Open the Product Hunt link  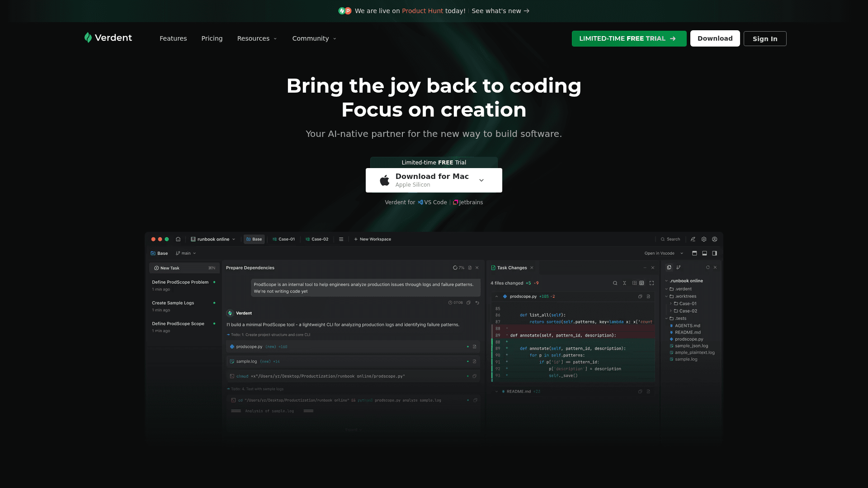point(422,11)
